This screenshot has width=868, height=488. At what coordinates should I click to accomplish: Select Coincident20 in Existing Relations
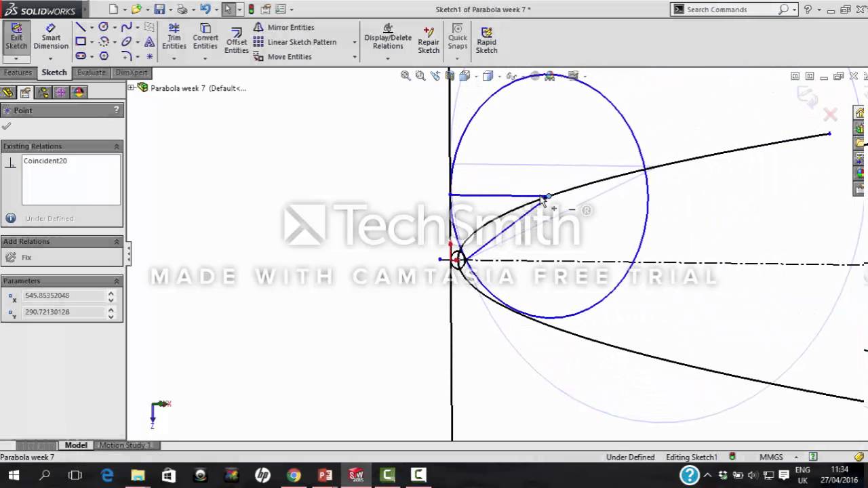45,161
